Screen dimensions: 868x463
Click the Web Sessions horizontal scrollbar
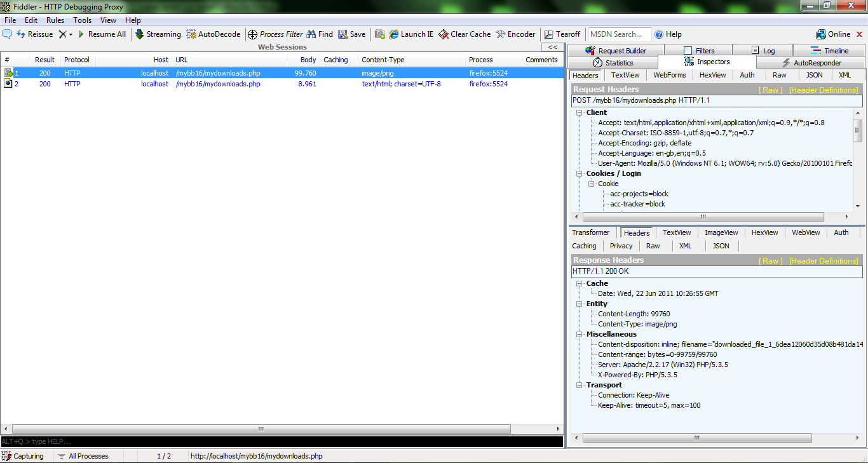tap(261, 429)
